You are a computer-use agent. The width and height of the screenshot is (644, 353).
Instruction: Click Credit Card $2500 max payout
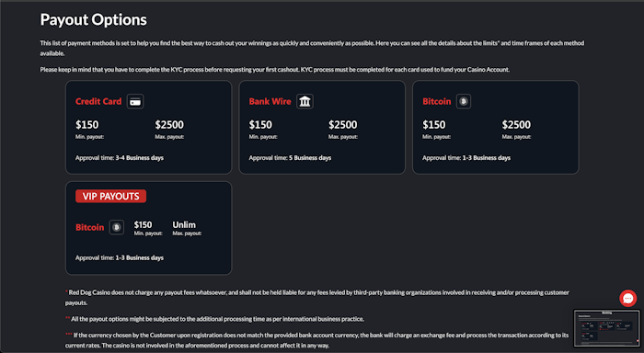[x=169, y=125]
